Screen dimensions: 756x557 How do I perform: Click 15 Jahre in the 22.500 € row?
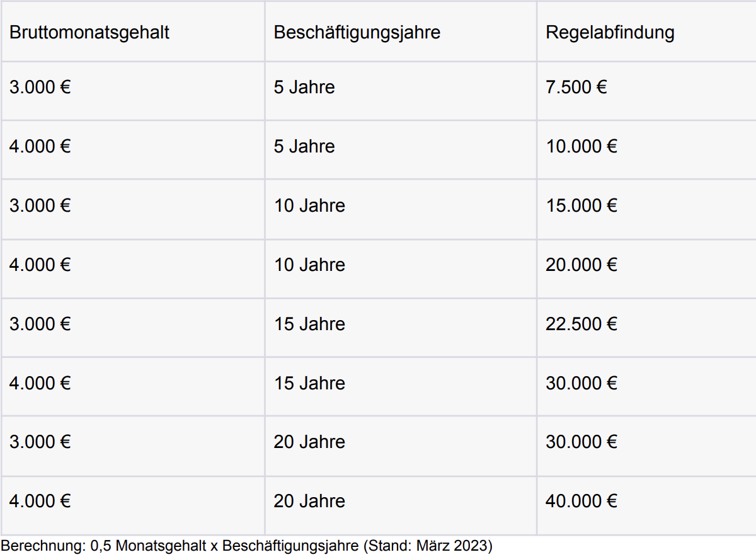pyautogui.click(x=309, y=324)
